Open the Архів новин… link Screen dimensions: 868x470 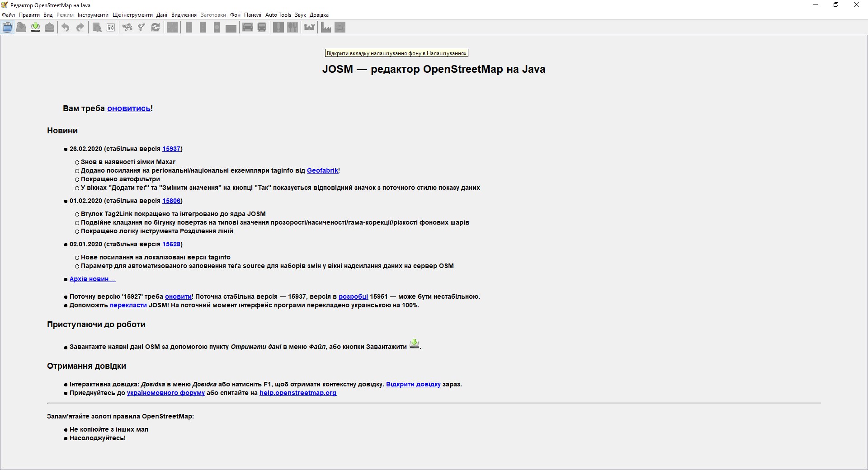coord(93,279)
